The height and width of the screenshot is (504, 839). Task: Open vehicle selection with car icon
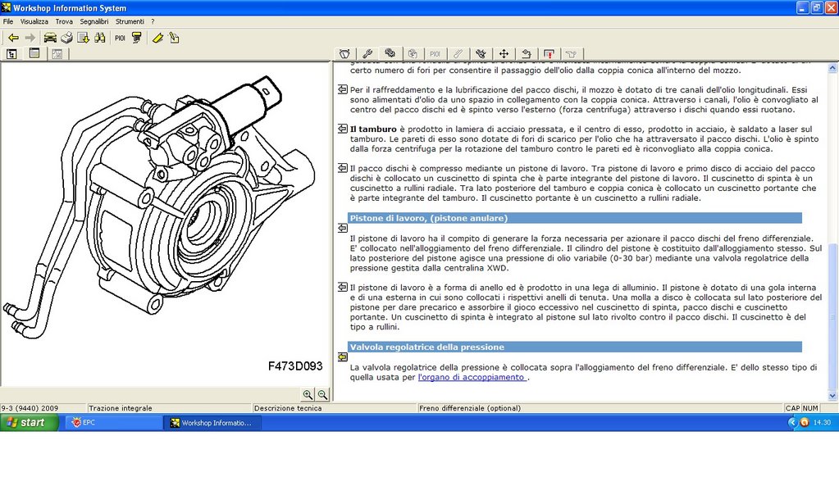50,38
